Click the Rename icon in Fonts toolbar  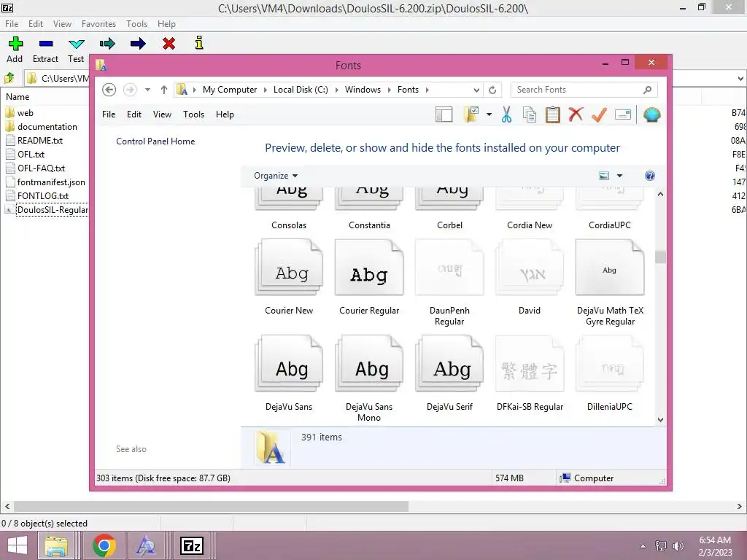pos(623,114)
